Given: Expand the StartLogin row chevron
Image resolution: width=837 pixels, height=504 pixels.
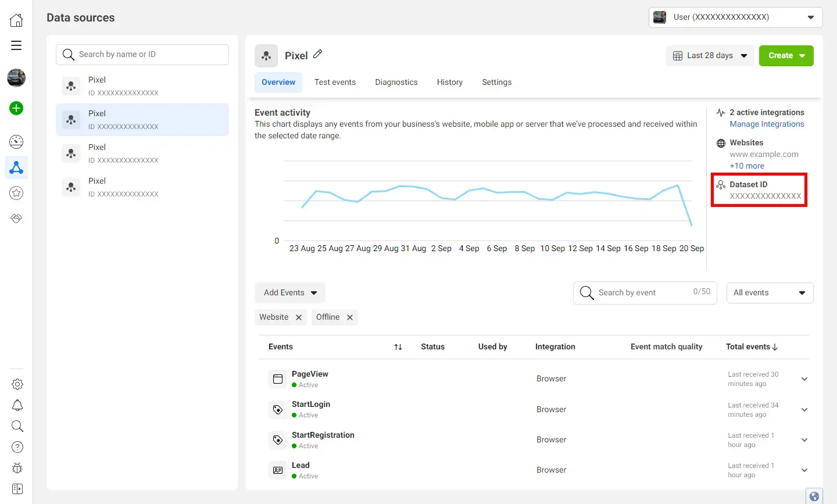Looking at the screenshot, I should [x=804, y=410].
